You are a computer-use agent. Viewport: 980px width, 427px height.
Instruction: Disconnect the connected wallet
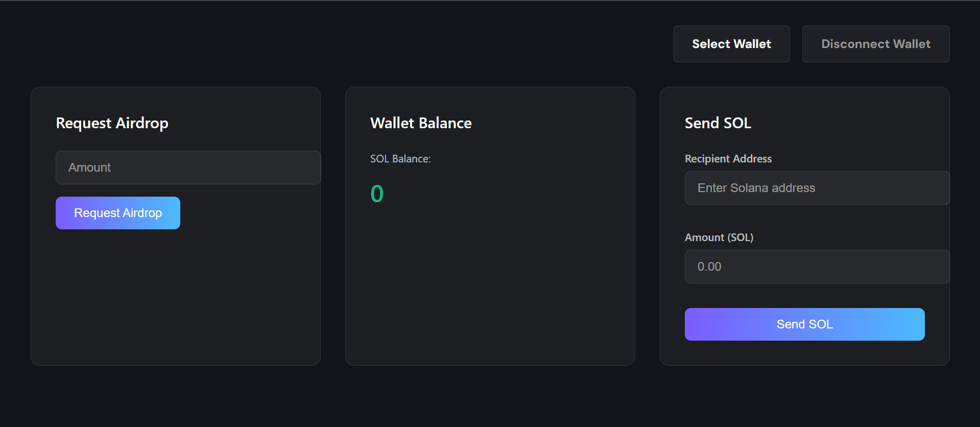point(875,44)
